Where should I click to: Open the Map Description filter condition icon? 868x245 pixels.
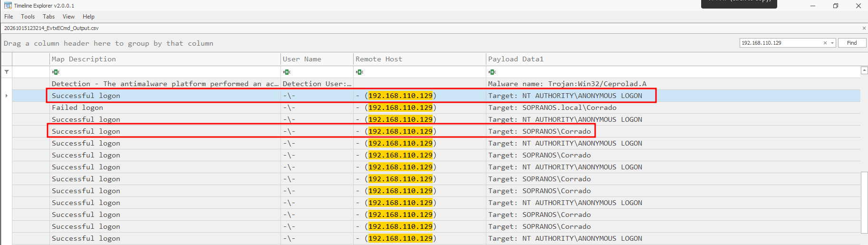56,72
